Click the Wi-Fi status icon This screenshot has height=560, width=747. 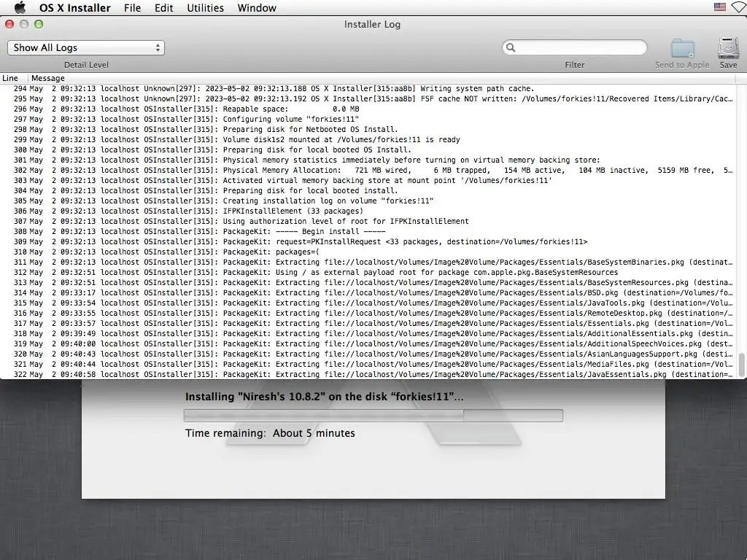[740, 7]
